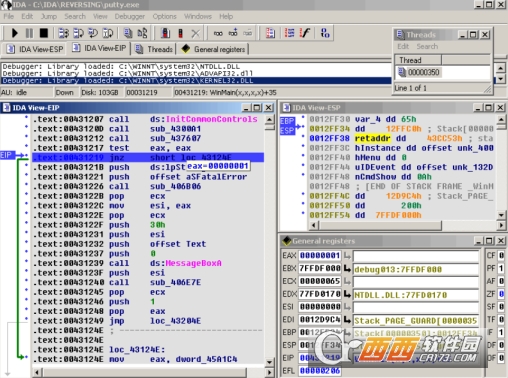
Task: Jump to EDI address via arrow button
Action: 347,320
